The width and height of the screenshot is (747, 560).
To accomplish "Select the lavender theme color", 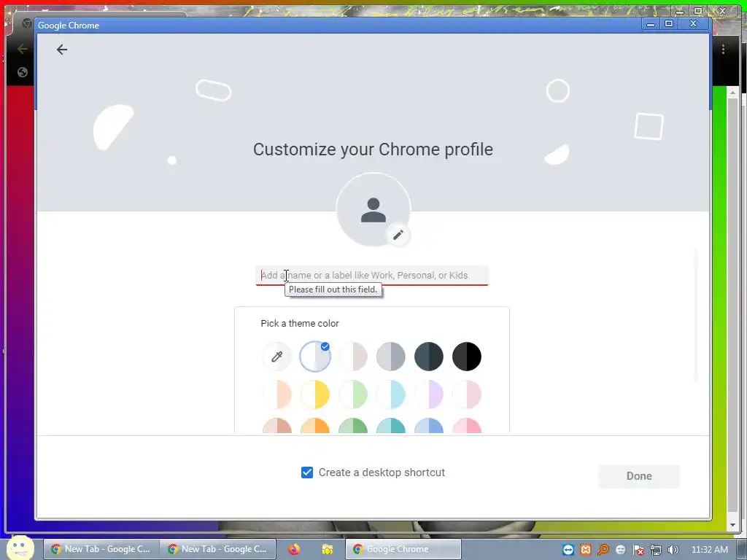I will (429, 394).
